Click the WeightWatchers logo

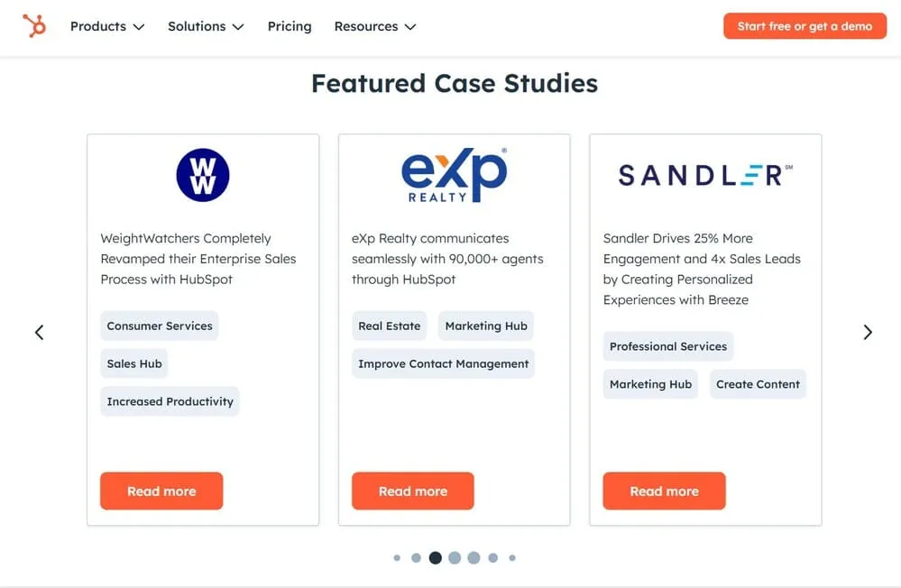[x=203, y=175]
